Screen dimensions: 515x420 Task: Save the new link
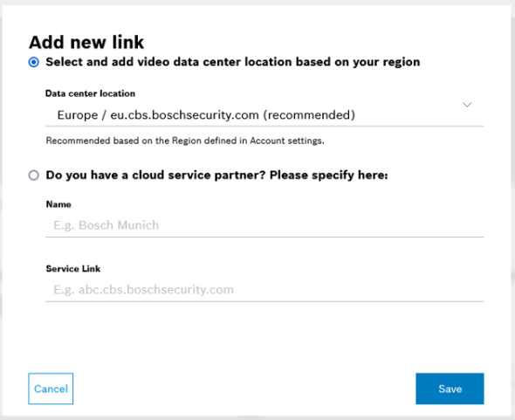(450, 389)
